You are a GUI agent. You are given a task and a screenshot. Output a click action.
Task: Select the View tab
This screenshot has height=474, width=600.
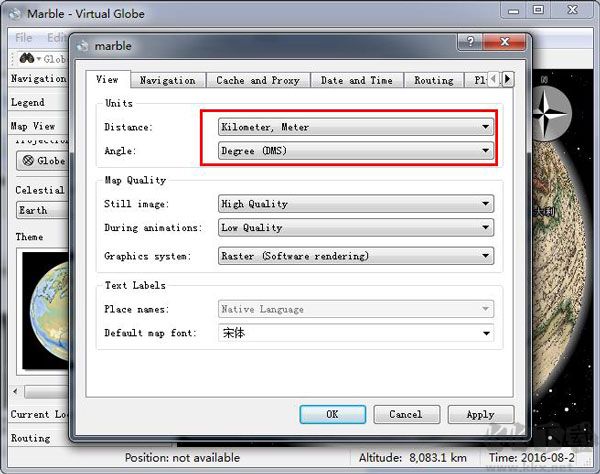(x=108, y=80)
